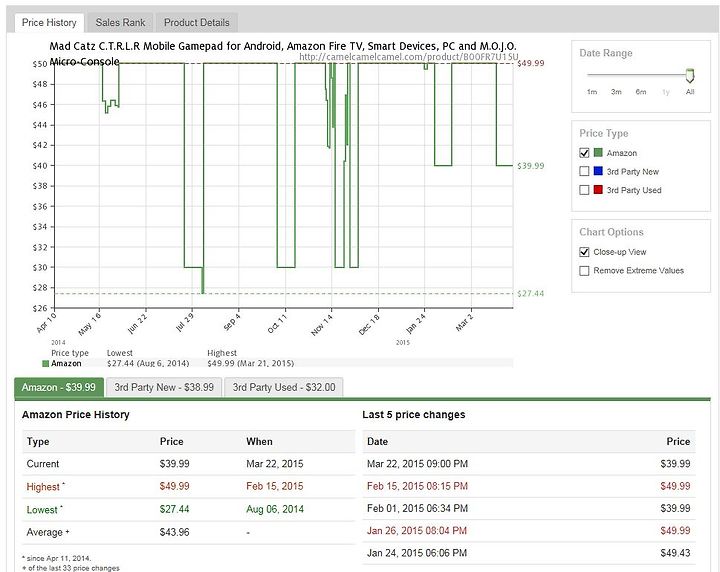Image resolution: width=720 pixels, height=572 pixels.
Task: Click the price chart plot area
Action: click(x=283, y=185)
